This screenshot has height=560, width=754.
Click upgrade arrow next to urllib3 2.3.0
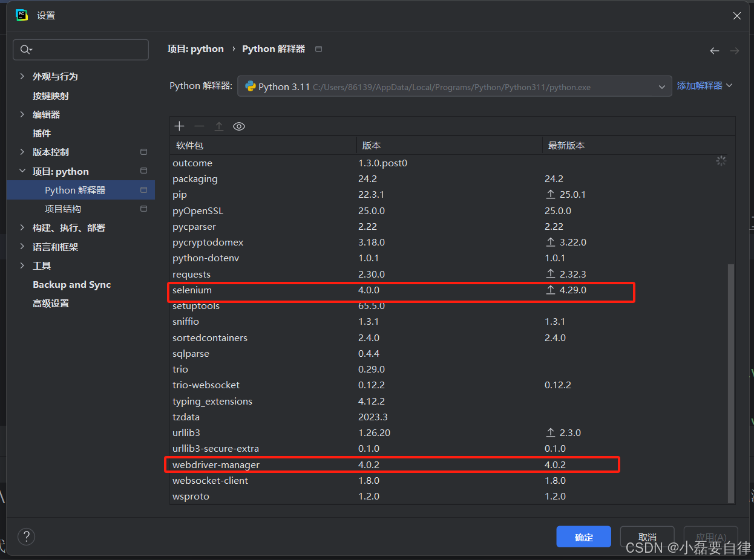[x=551, y=432]
